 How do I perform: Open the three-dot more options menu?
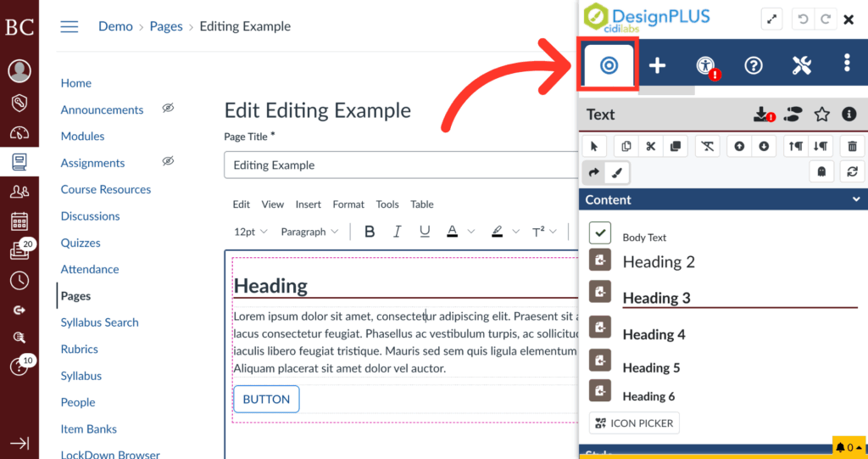pos(847,63)
